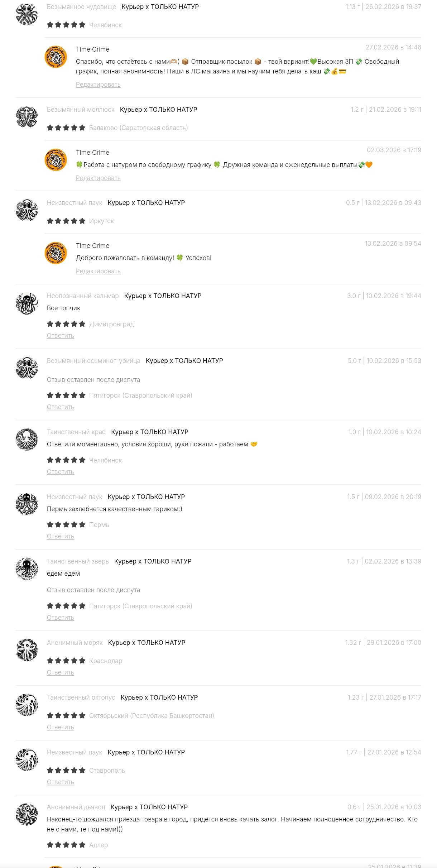
Task: Click the Анонимный моряк avatar icon
Action: [27, 650]
